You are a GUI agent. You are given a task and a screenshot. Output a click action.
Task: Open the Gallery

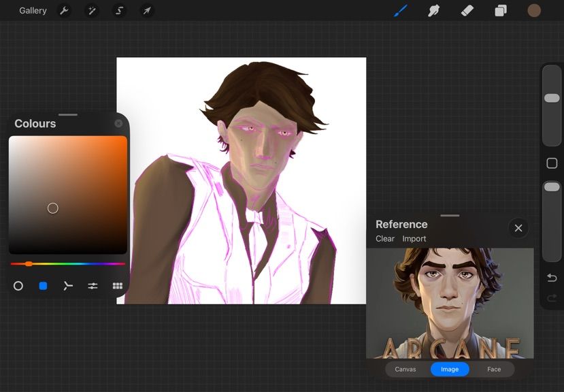(x=33, y=10)
